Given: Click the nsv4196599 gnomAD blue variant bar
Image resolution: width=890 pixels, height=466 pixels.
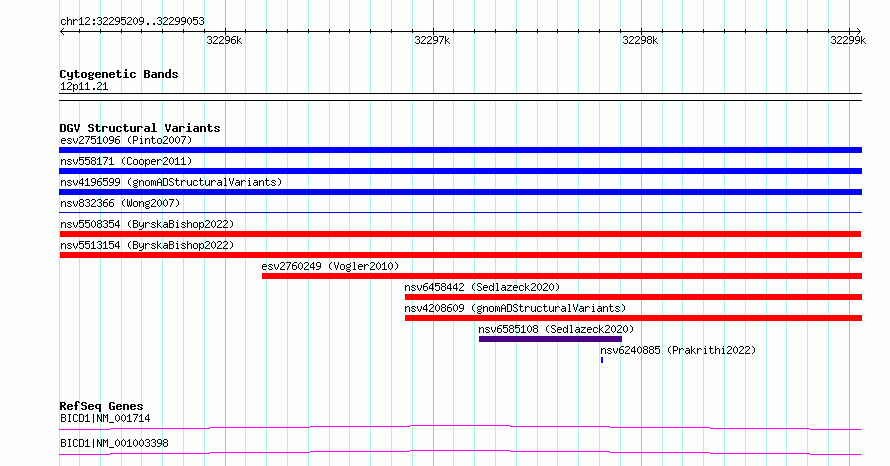Looking at the screenshot, I should (x=460, y=192).
